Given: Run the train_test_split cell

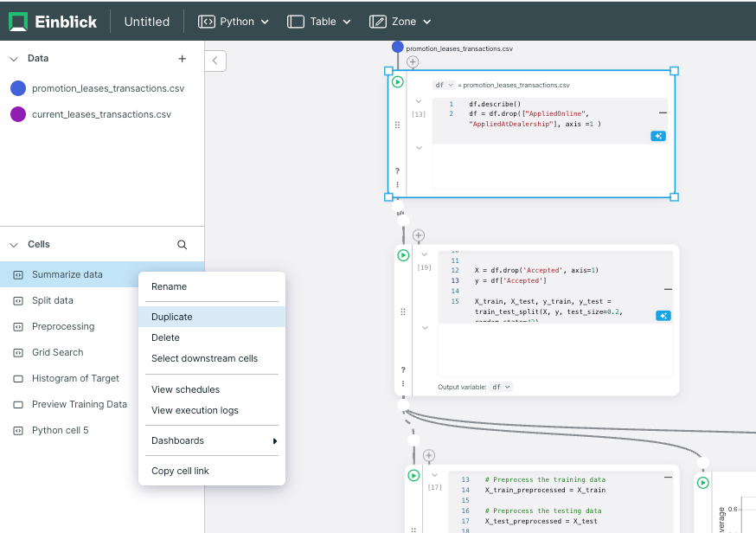Looking at the screenshot, I should 403,255.
